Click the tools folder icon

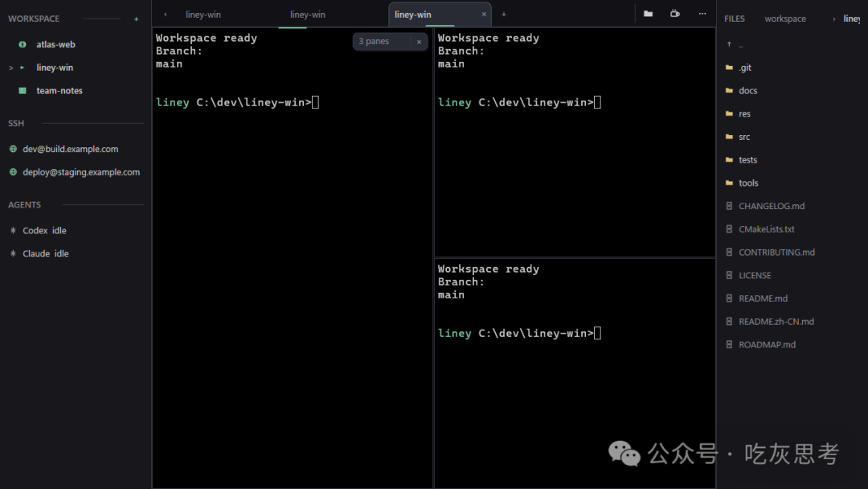[x=729, y=183]
